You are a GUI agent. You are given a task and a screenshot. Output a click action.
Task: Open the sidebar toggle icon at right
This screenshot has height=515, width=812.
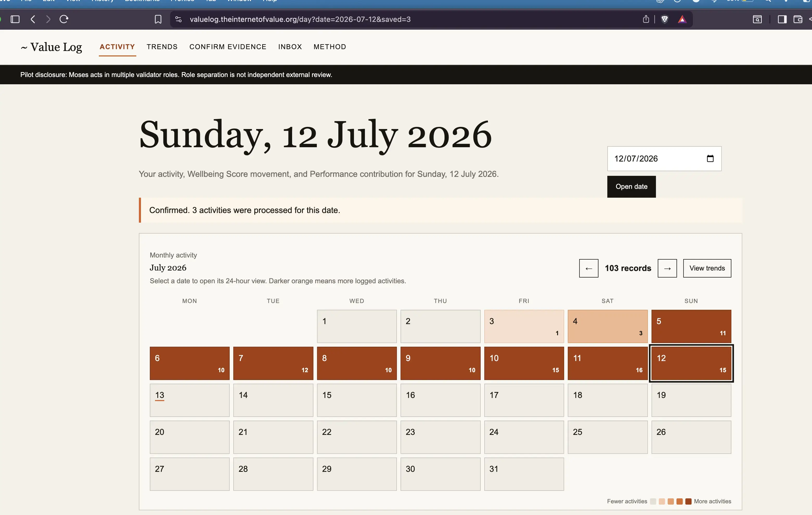[x=782, y=19]
